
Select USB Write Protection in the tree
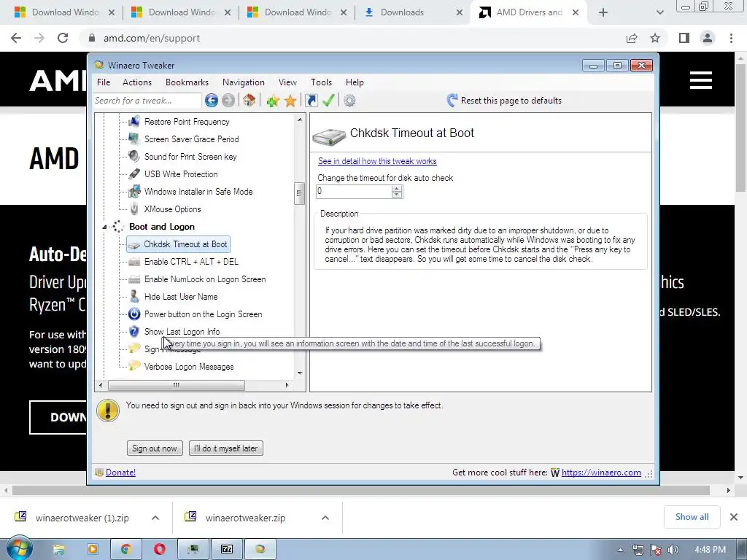tap(181, 174)
